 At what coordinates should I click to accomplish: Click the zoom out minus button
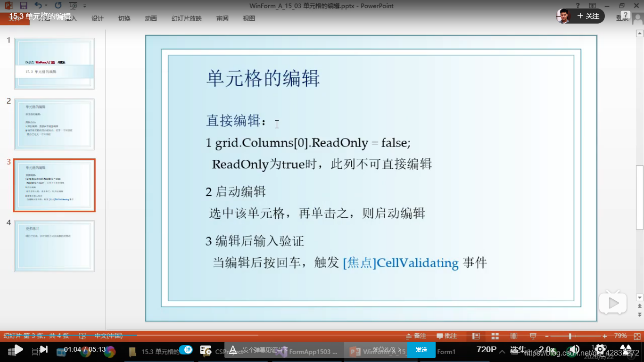[547, 336]
